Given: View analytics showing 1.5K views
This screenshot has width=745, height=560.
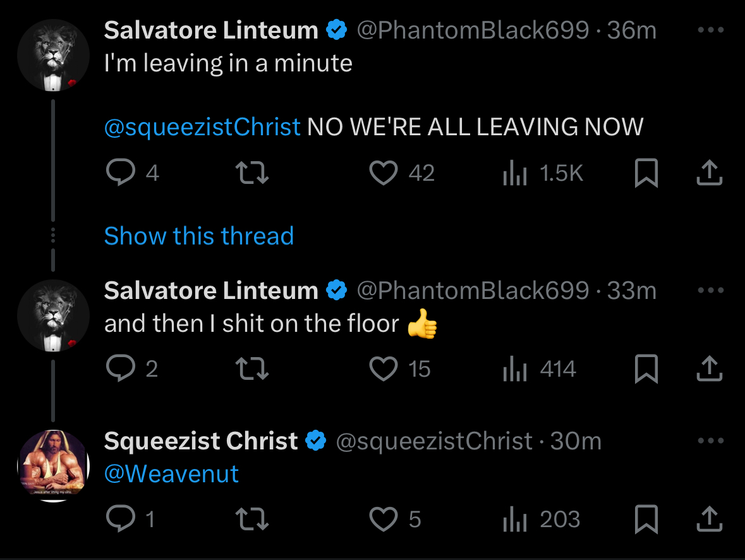Looking at the screenshot, I should (514, 173).
